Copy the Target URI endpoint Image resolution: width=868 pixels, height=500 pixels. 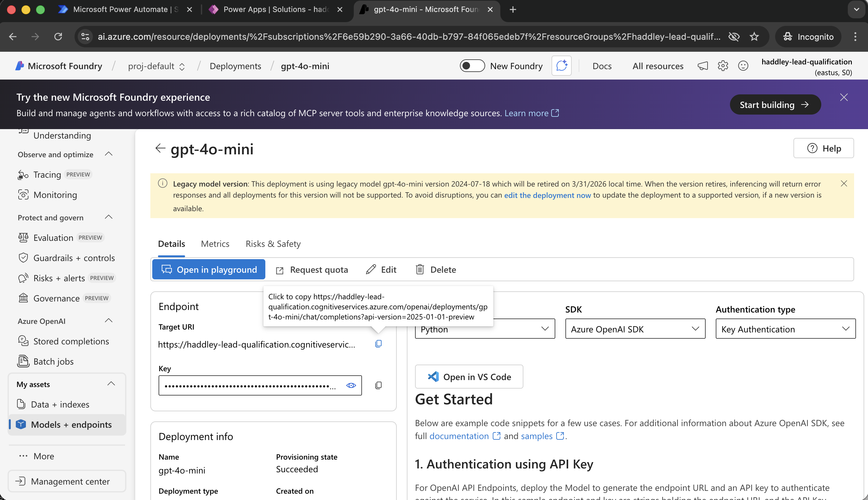pyautogui.click(x=378, y=343)
